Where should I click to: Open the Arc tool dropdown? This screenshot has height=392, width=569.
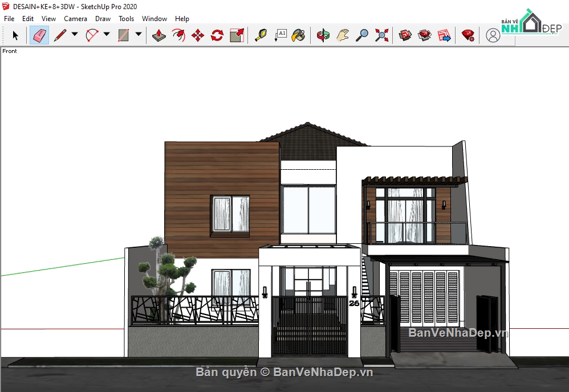pyautogui.click(x=105, y=35)
